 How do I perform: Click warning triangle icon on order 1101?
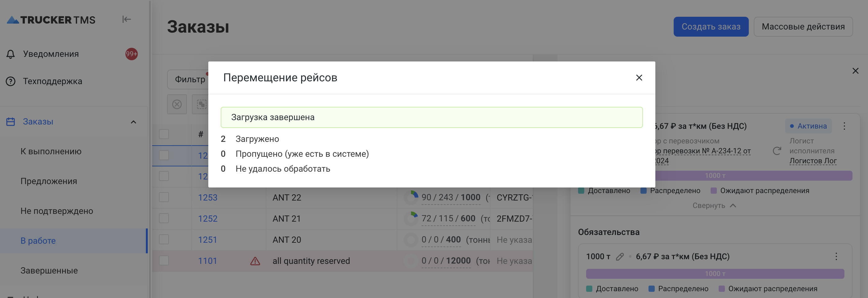(x=255, y=261)
